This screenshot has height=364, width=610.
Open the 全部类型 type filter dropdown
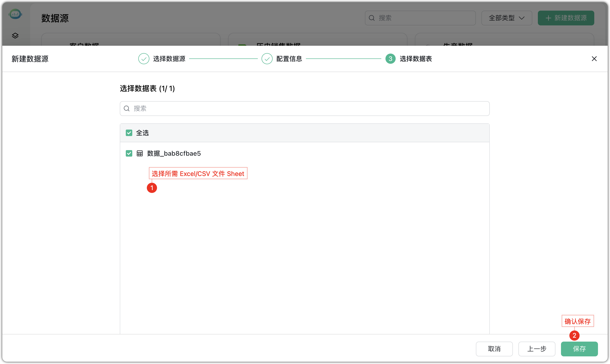pyautogui.click(x=506, y=18)
